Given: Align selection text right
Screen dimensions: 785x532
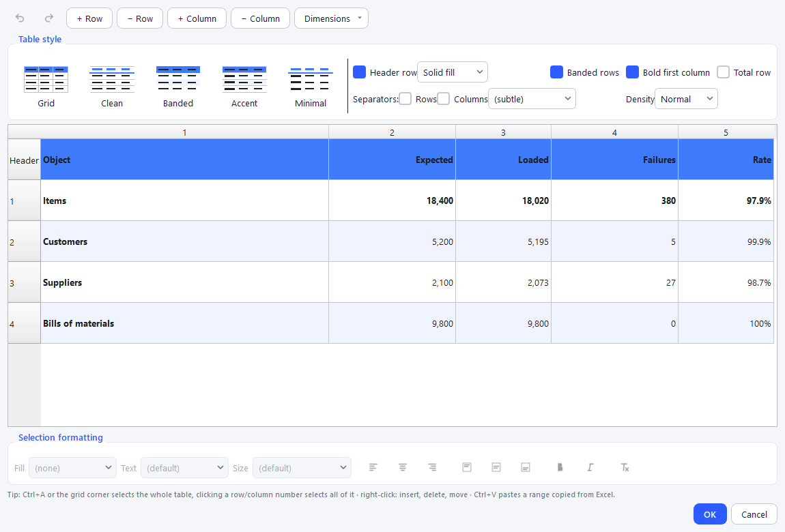Looking at the screenshot, I should [x=432, y=467].
